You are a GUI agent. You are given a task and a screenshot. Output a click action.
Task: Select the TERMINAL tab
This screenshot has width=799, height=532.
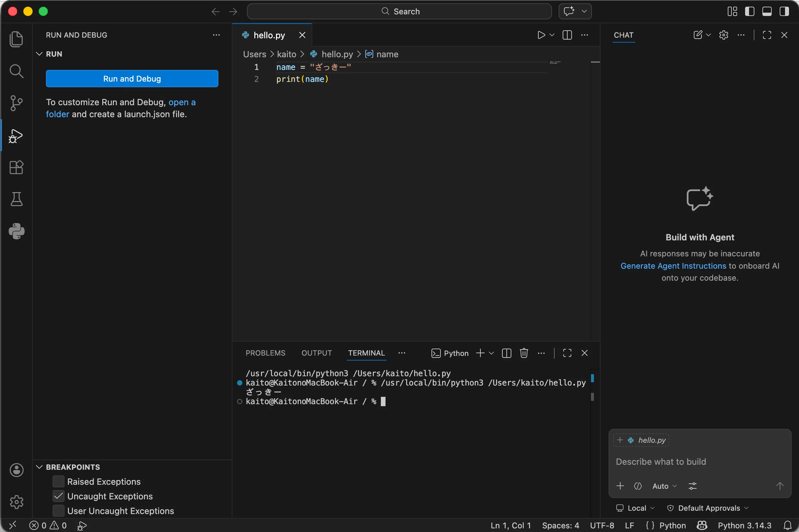[366, 353]
